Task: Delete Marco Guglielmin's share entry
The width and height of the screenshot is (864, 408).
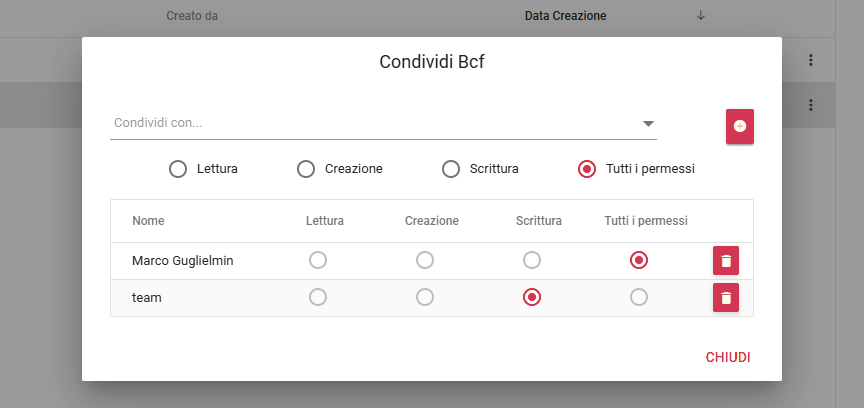Action: (726, 261)
